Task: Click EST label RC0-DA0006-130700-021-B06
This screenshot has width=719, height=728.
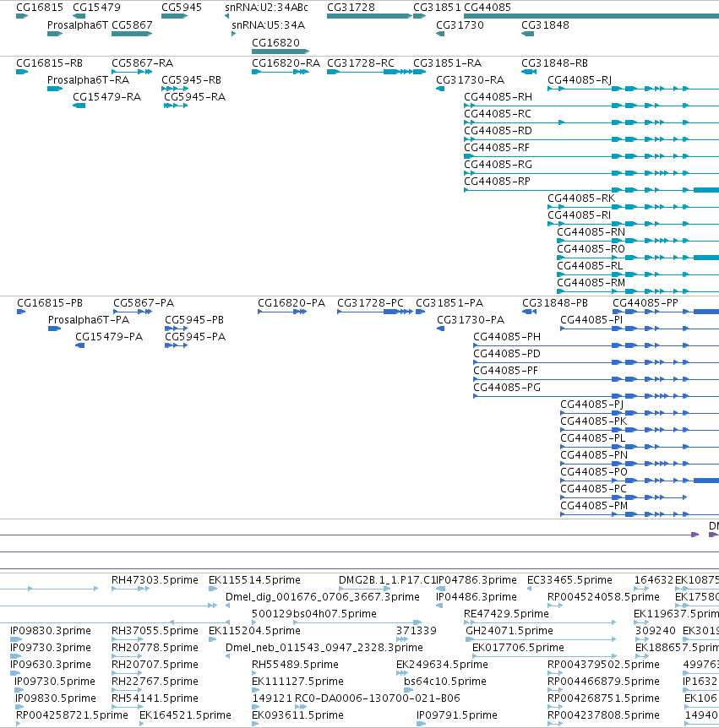Action: (x=378, y=698)
